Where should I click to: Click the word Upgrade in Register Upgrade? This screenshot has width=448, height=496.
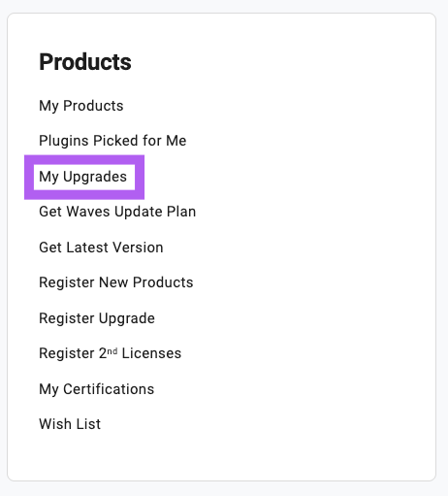(127, 318)
